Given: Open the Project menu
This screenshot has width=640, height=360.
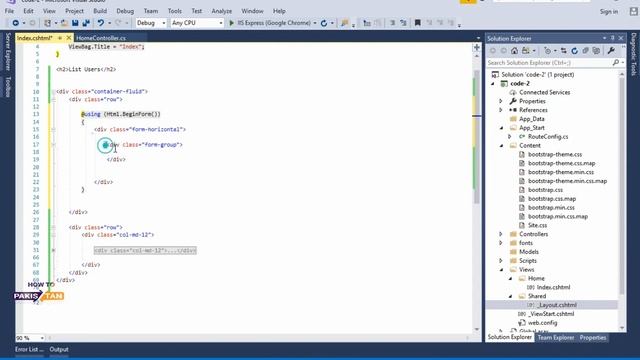Looking at the screenshot, I should pos(74,11).
